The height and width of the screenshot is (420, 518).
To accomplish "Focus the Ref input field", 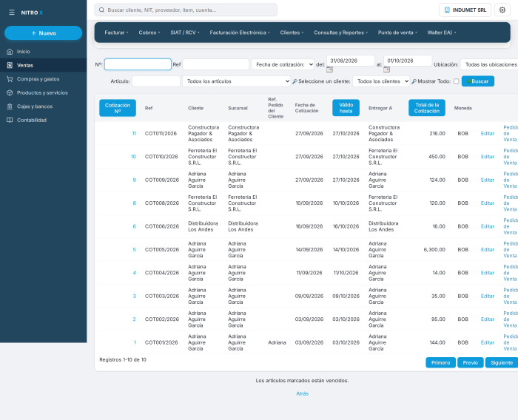I will (216, 64).
